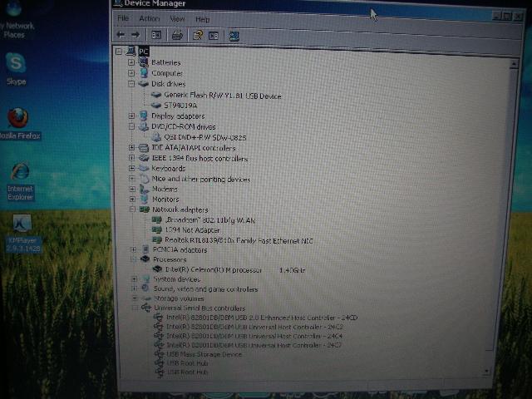Expand the Keyboards category
The height and width of the screenshot is (399, 532).
(x=131, y=168)
